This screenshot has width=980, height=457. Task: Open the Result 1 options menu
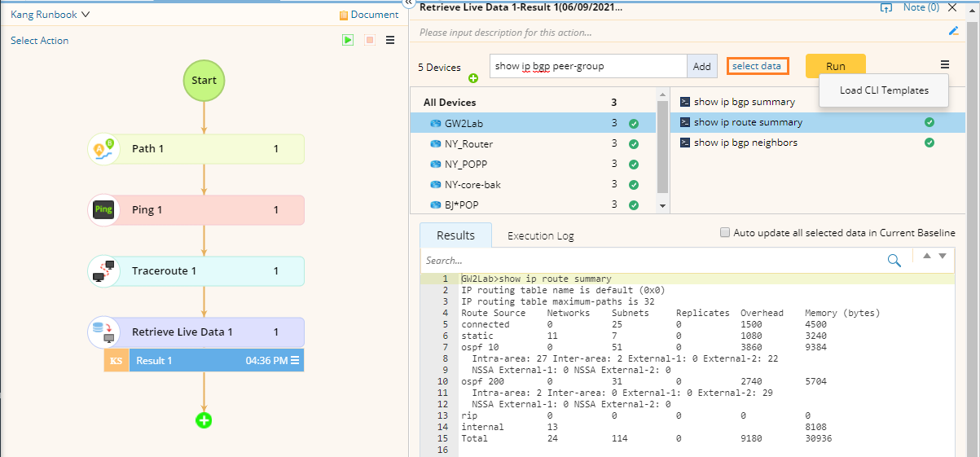[x=295, y=360]
